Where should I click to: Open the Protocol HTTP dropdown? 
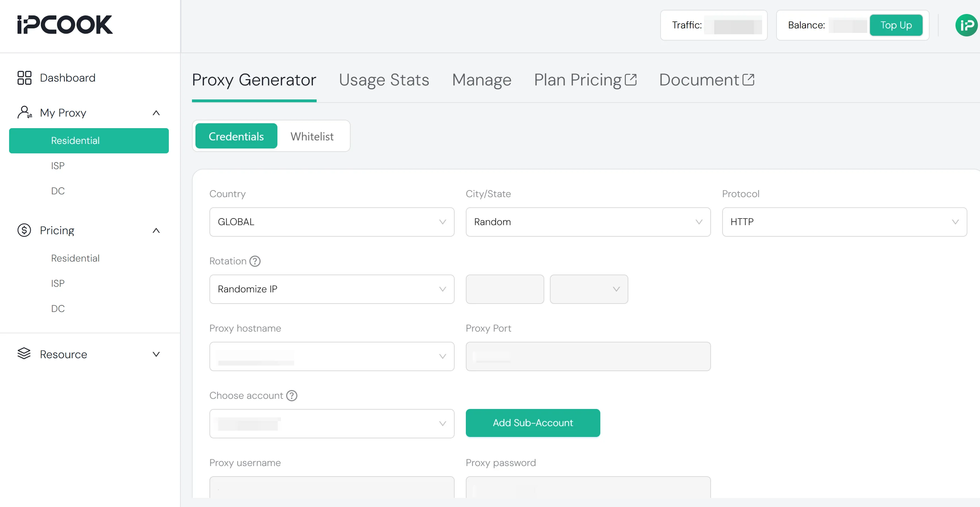[844, 222]
